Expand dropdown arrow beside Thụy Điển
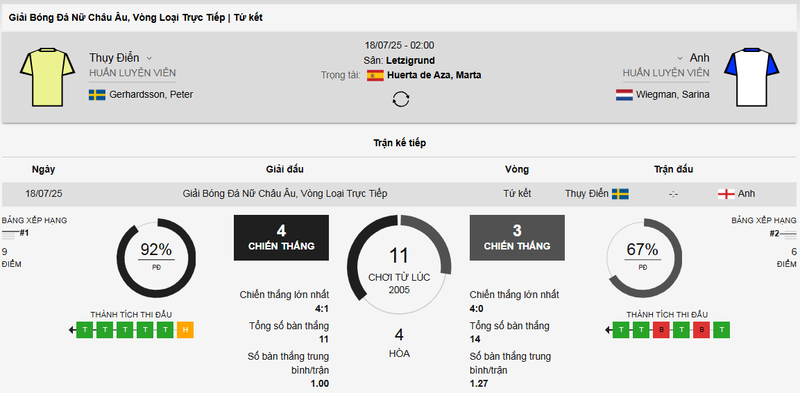 click(x=149, y=58)
